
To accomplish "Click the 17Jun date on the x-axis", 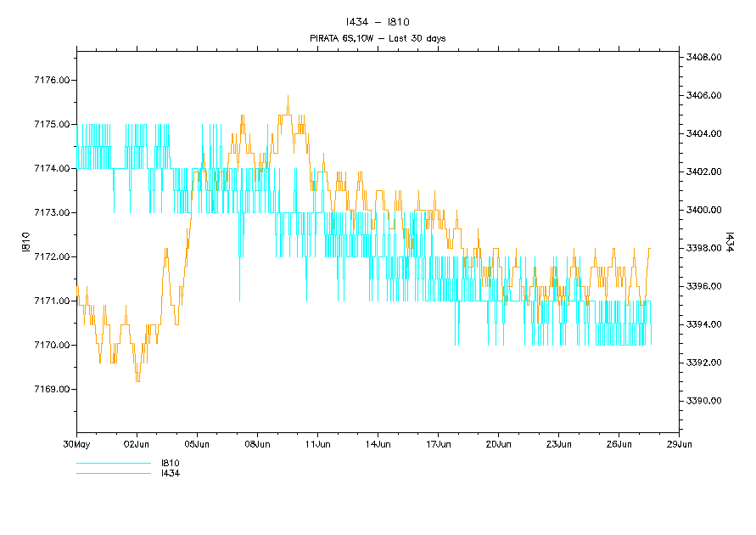I will 438,443.
